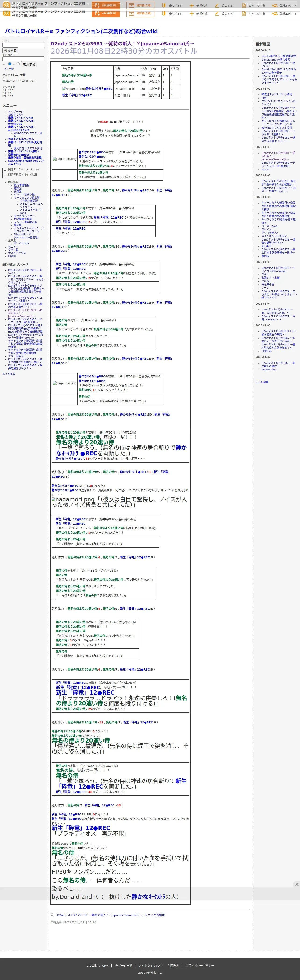Open the ユキノ link in 更新履歴
300x980 pixels.
[x=265, y=274]
